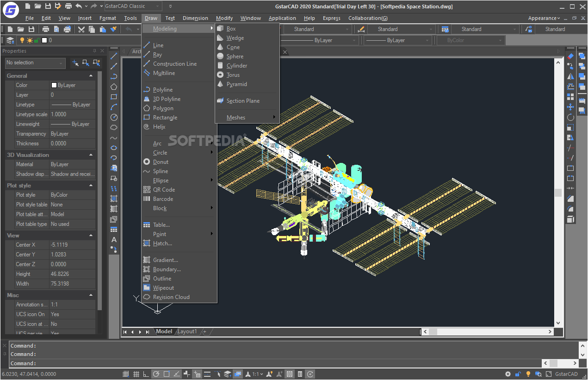Open the Layer Properties Manager icon
The image size is (588, 380).
click(10, 40)
